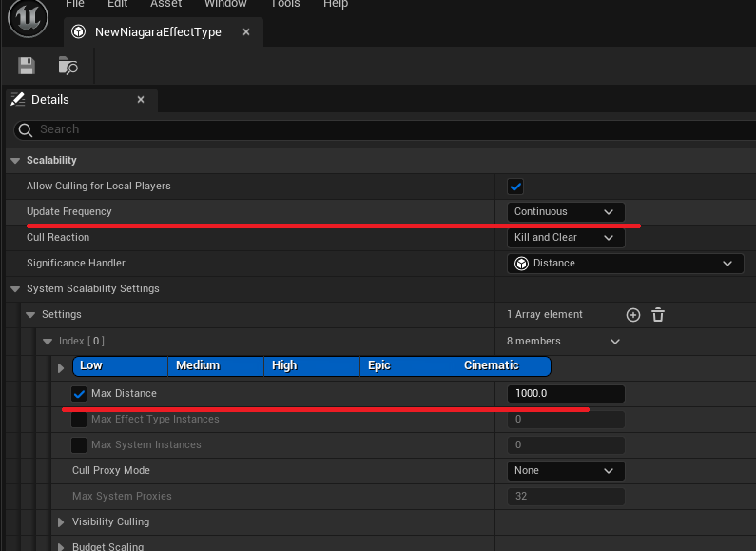
Task: Browse to asset in Content Browser icon
Action: (x=68, y=66)
